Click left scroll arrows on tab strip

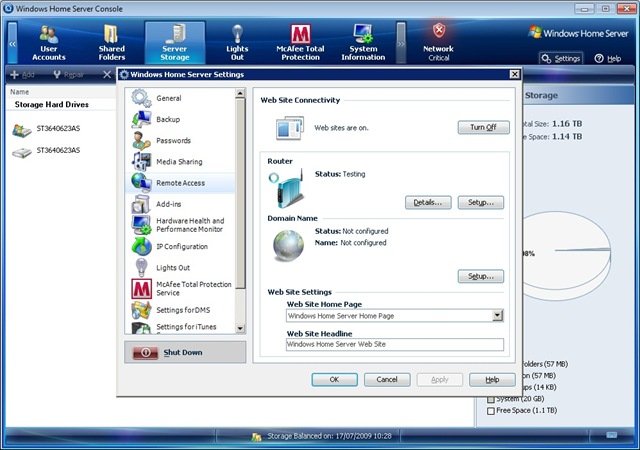coord(13,43)
